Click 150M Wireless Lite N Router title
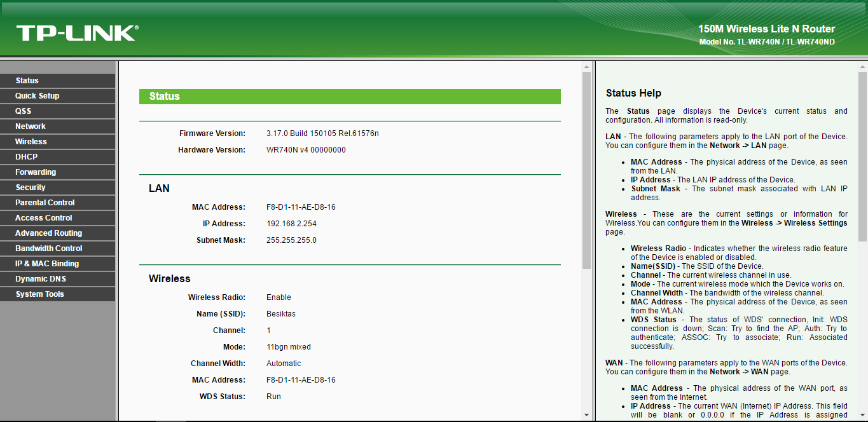 [766, 29]
